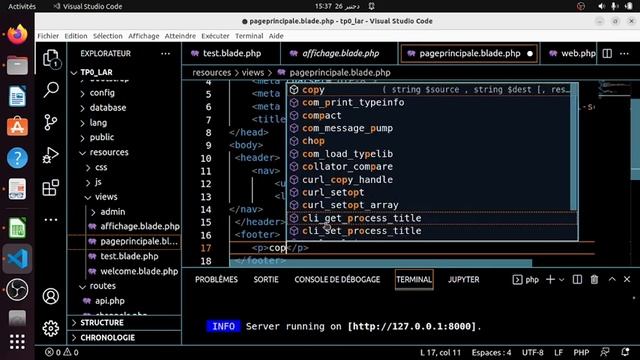Open Help from the dock
The height and width of the screenshot is (360, 640).
[x=17, y=158]
